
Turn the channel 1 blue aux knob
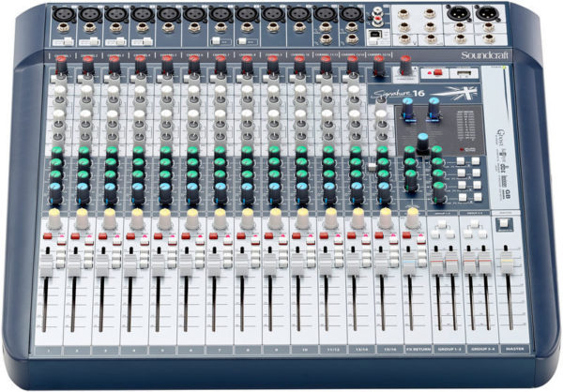pyautogui.click(x=55, y=193)
